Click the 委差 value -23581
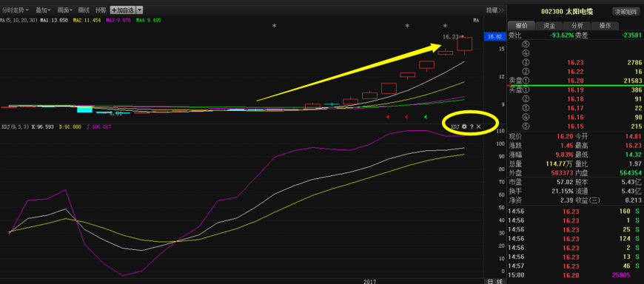 [631, 35]
